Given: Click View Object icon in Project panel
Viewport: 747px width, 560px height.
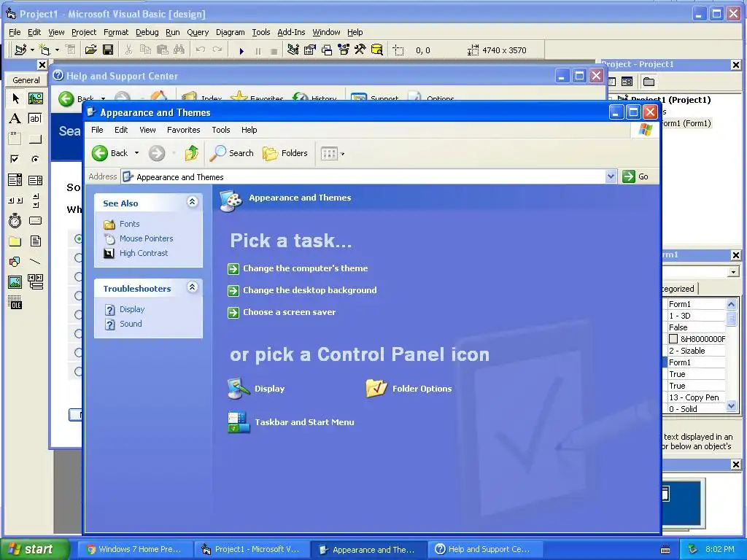Looking at the screenshot, I should pos(627,82).
